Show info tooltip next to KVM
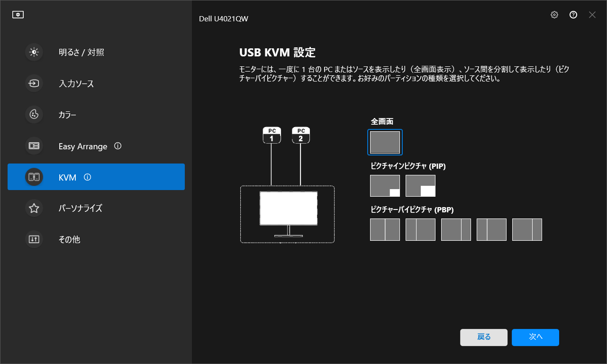 [87, 177]
